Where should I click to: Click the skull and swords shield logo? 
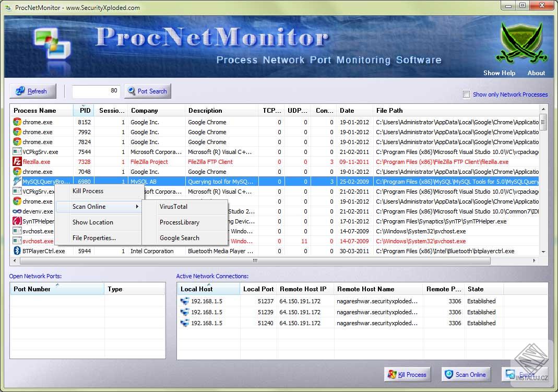tap(521, 43)
